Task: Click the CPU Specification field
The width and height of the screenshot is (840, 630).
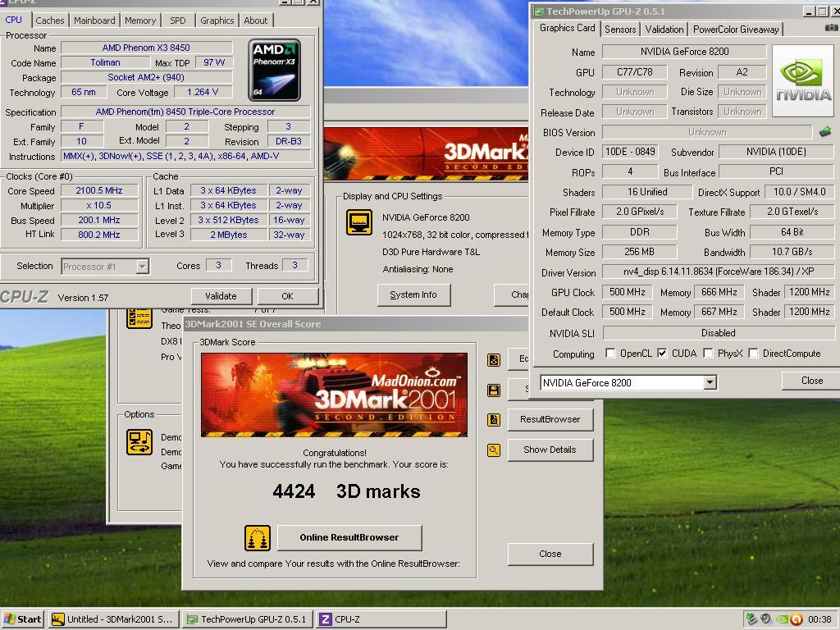Action: pyautogui.click(x=185, y=112)
